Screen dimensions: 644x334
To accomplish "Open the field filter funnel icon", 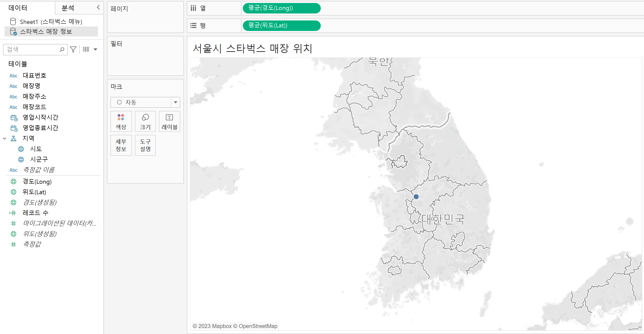I will 73,49.
